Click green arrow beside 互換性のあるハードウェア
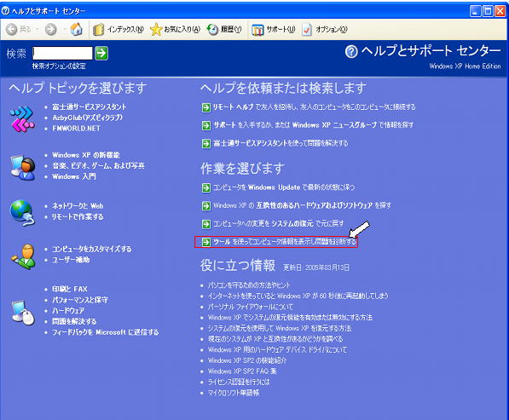 [x=206, y=206]
